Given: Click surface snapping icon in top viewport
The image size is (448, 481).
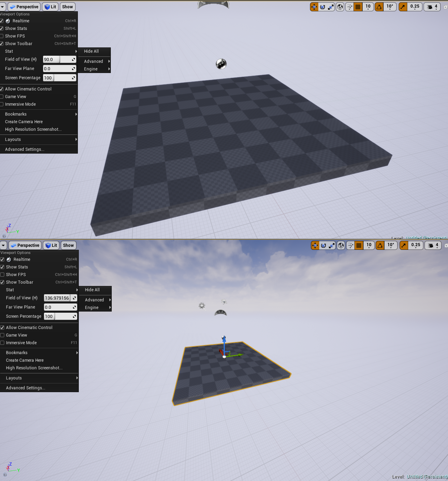Looking at the screenshot, I should pos(349,7).
